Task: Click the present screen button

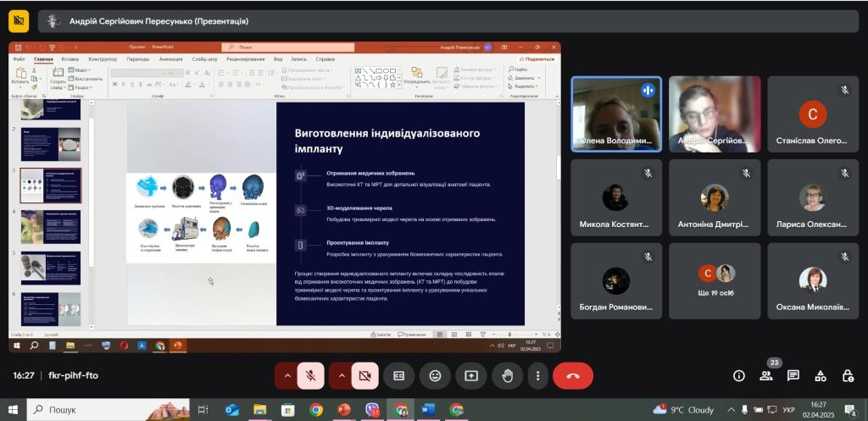Action: point(471,375)
